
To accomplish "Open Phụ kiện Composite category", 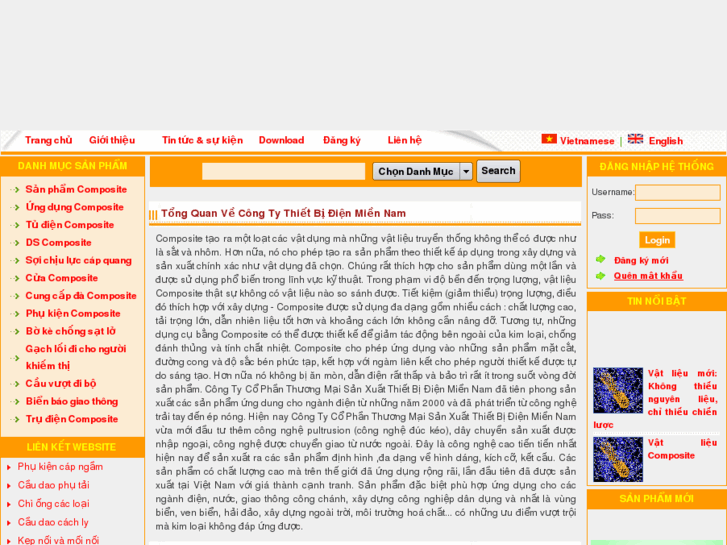I will pyautogui.click(x=73, y=314).
